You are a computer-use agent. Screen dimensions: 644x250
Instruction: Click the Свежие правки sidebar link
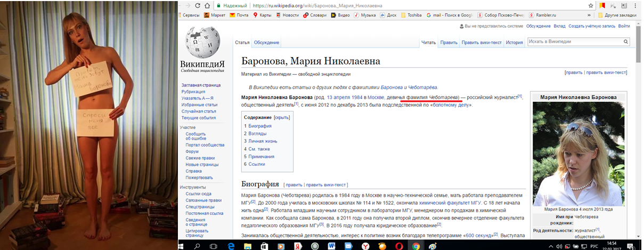(x=200, y=158)
